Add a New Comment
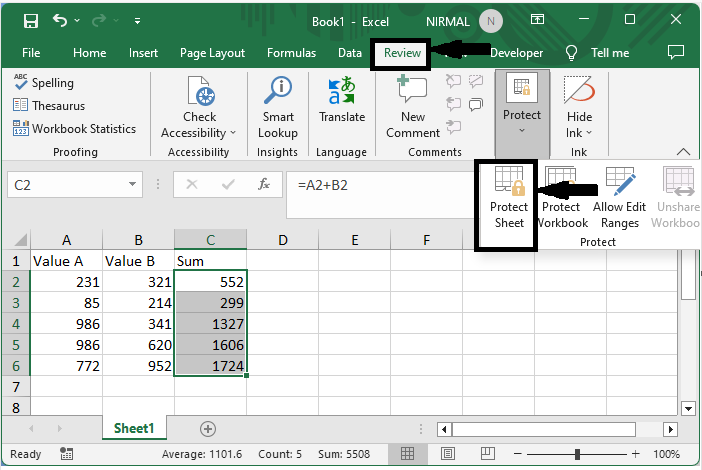The image size is (702, 470). click(413, 92)
